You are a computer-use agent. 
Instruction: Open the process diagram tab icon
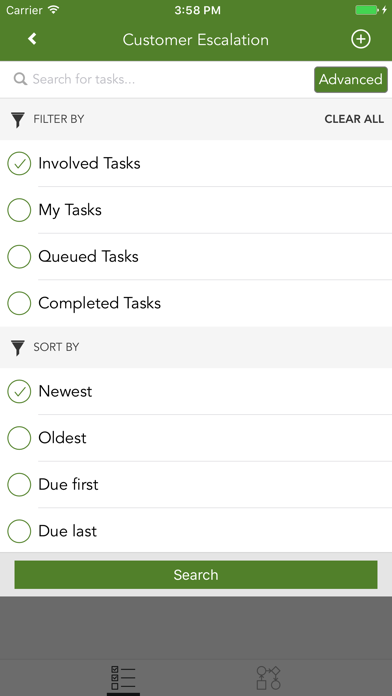269,678
